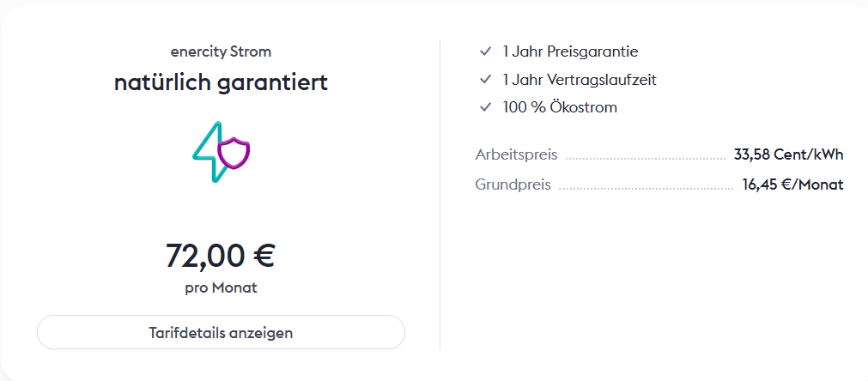The width and height of the screenshot is (868, 381).
Task: Click the Grundpreis label
Action: click(513, 184)
